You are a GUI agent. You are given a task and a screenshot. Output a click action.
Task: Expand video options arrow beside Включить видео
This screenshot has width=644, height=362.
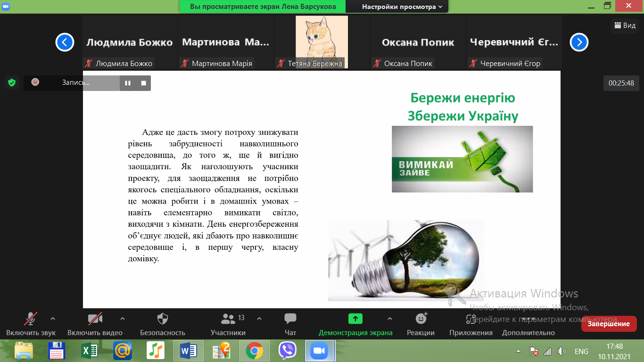(x=123, y=318)
